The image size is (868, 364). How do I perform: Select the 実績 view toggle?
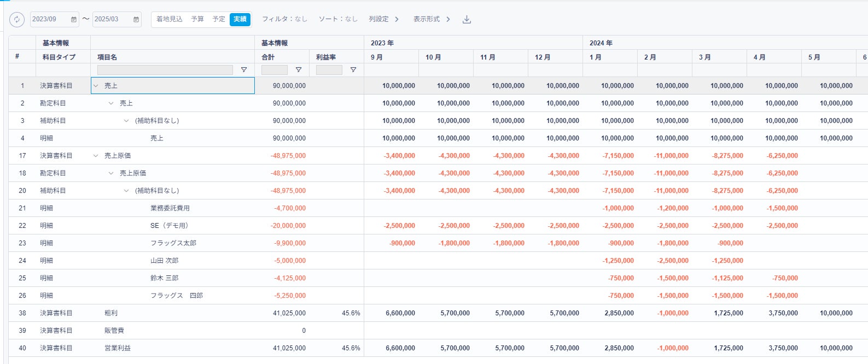240,19
